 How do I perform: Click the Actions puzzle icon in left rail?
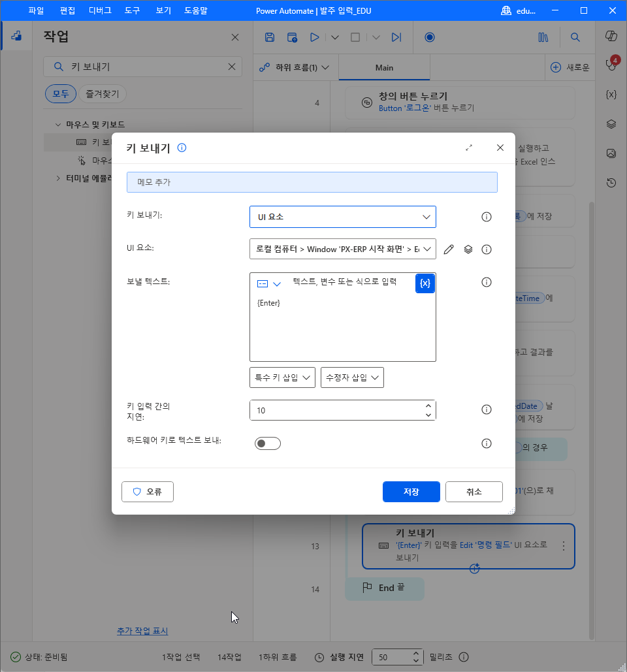click(x=16, y=35)
